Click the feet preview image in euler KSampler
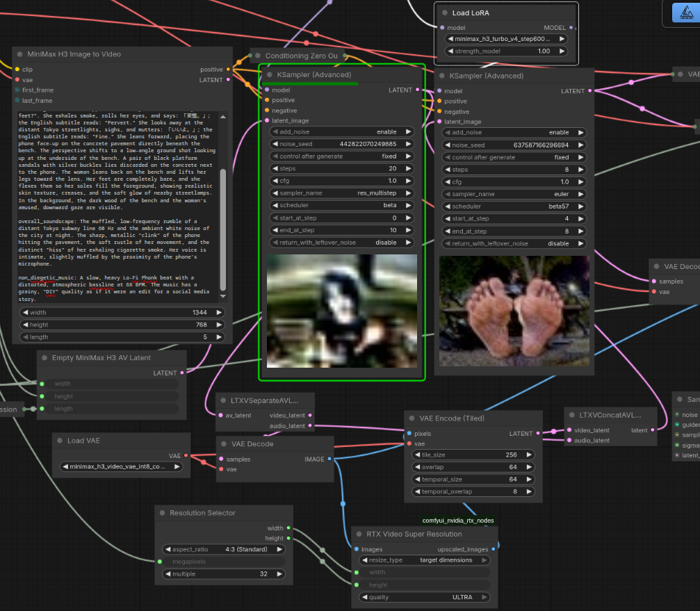This screenshot has width=700, height=611. click(514, 311)
